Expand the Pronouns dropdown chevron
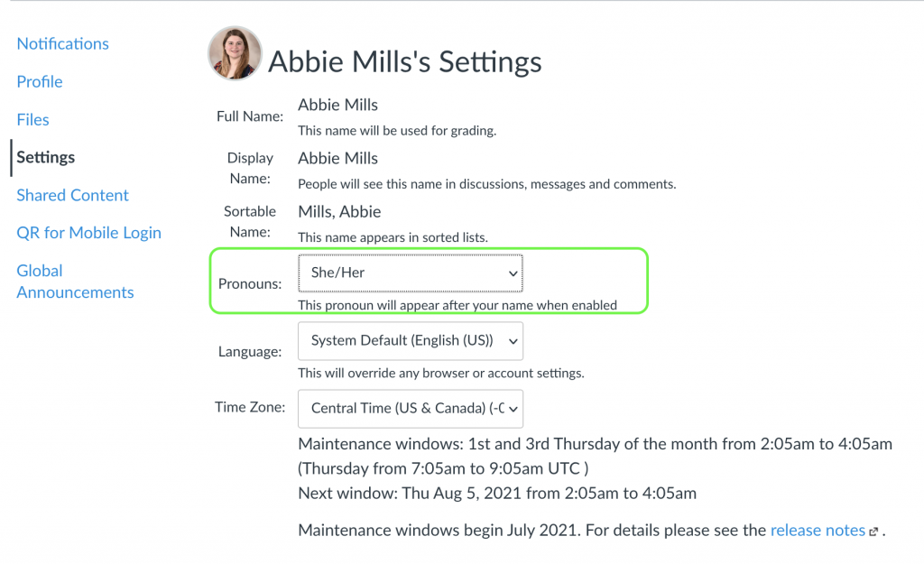 513,273
